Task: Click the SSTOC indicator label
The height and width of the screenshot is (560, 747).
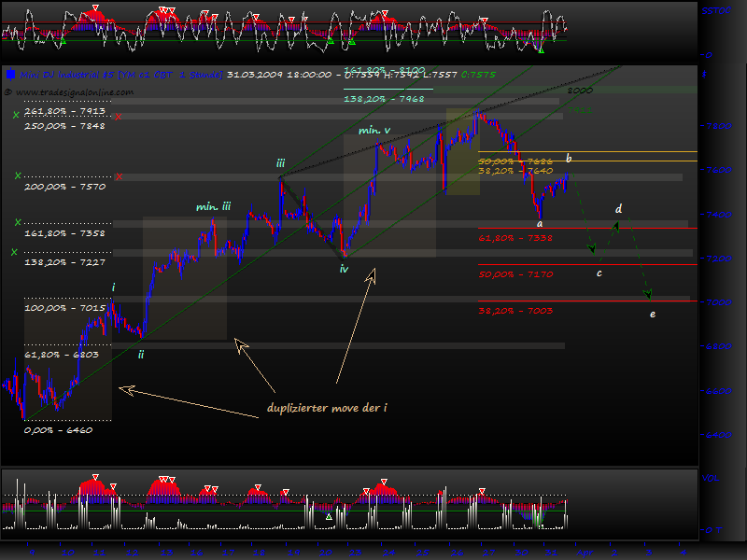Action: pos(716,10)
